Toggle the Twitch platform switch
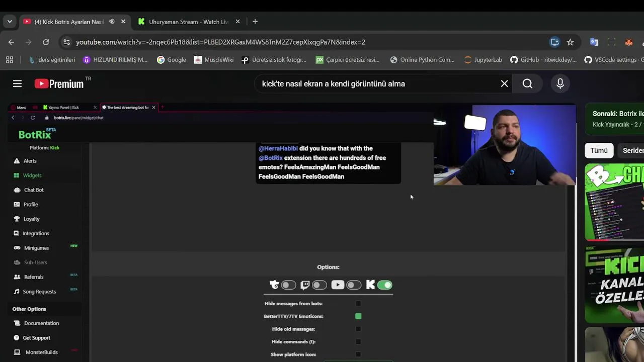 click(319, 285)
